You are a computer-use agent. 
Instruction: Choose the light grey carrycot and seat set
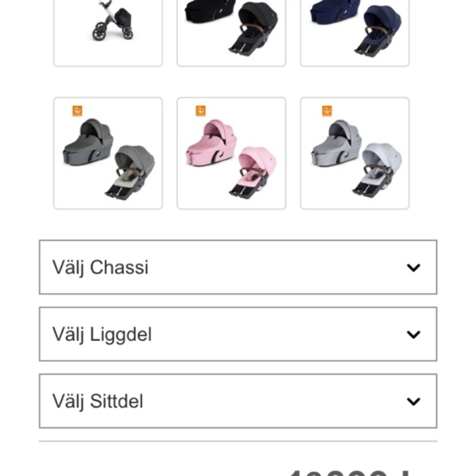click(355, 153)
